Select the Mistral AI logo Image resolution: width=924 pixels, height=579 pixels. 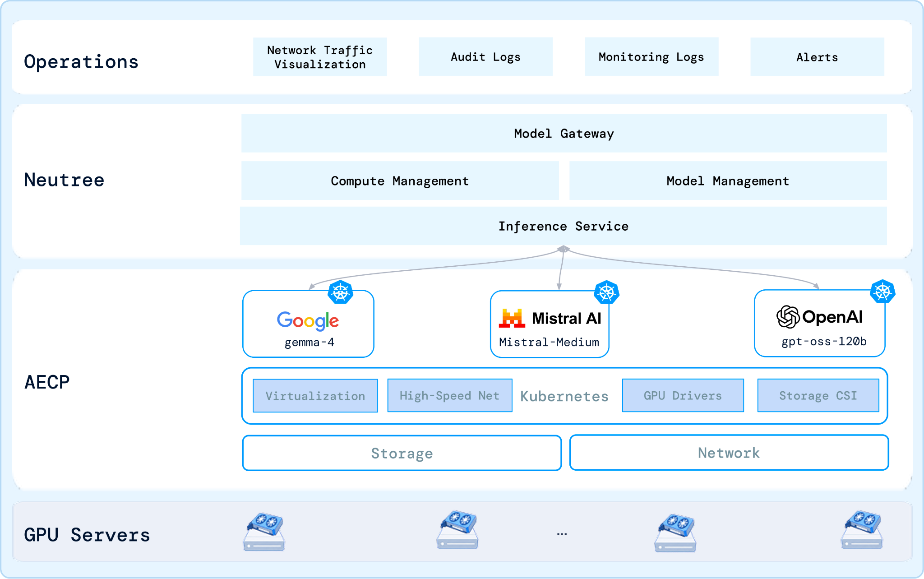(x=550, y=318)
